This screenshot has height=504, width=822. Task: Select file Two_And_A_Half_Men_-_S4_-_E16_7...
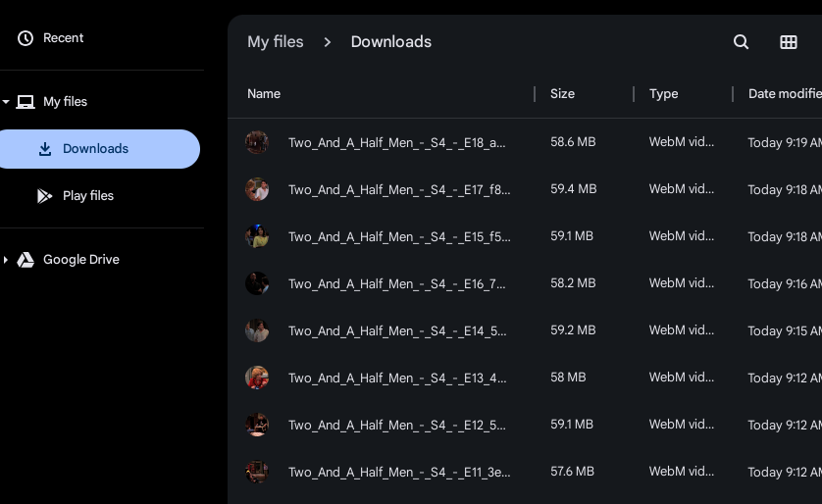(x=397, y=284)
